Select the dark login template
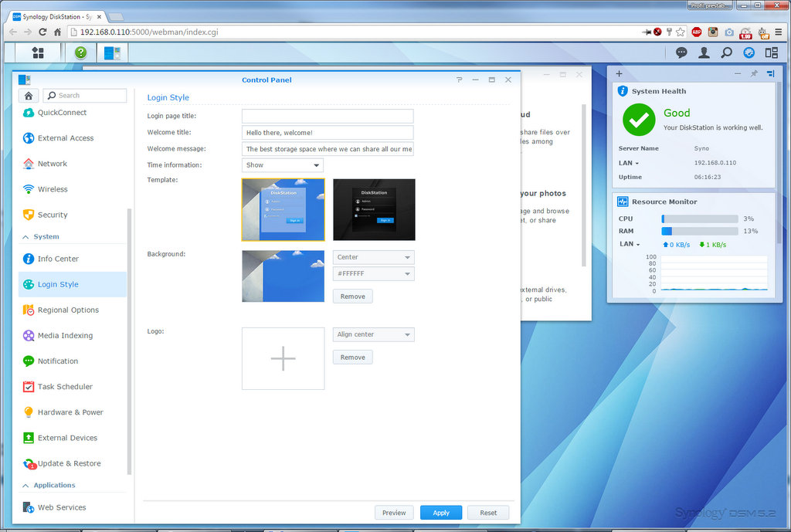Screen dimensions: 791x532 [375, 210]
